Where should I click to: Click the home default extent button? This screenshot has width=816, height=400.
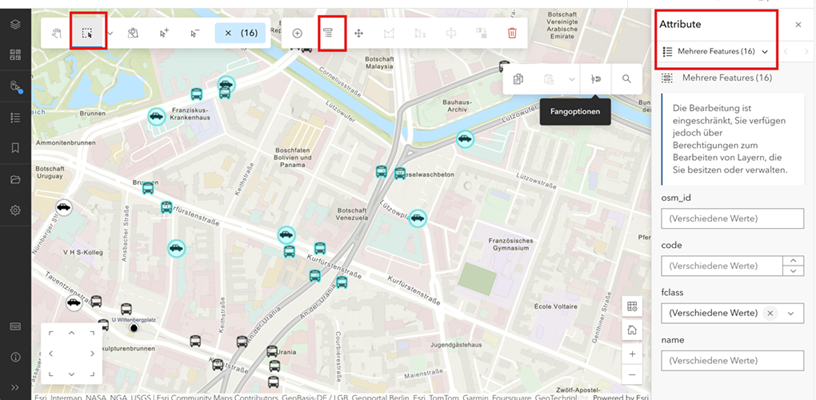632,330
